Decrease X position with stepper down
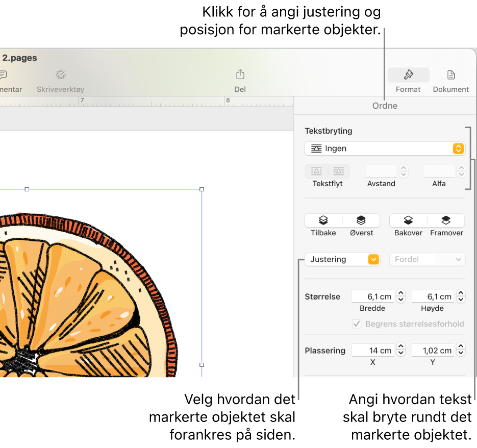477x448 pixels. [x=401, y=353]
